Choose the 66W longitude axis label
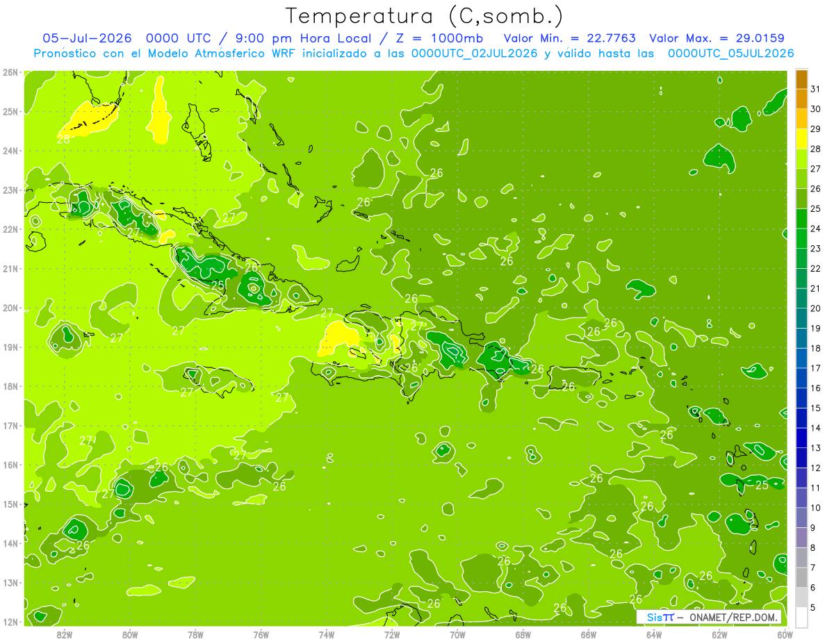Viewport: 834px width, 644px height. pyautogui.click(x=589, y=634)
